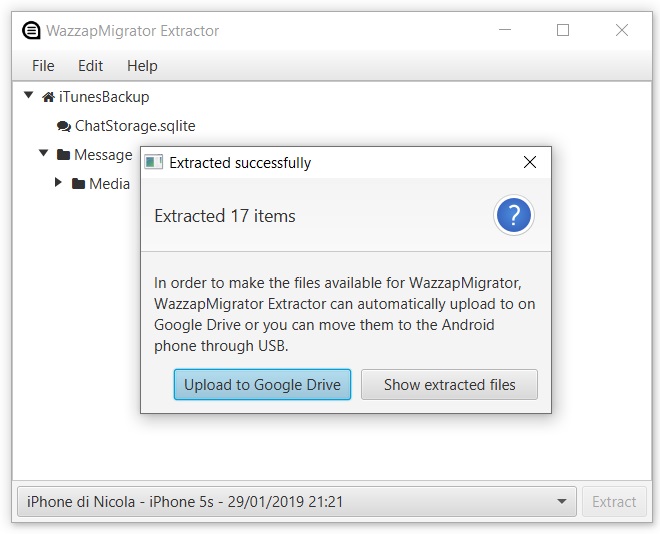
Task: Collapse the Message folder node
Action: (43, 153)
